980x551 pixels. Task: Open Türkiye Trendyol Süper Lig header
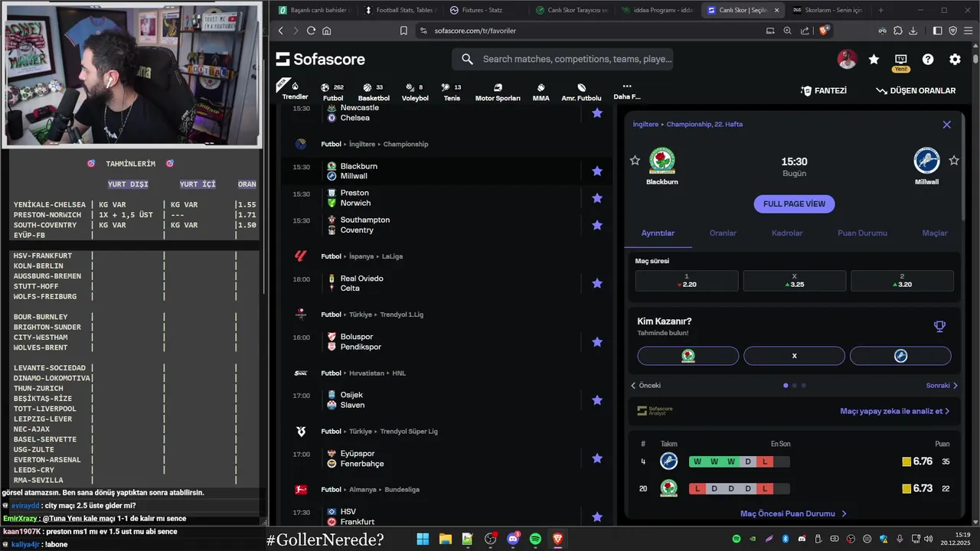pyautogui.click(x=379, y=432)
